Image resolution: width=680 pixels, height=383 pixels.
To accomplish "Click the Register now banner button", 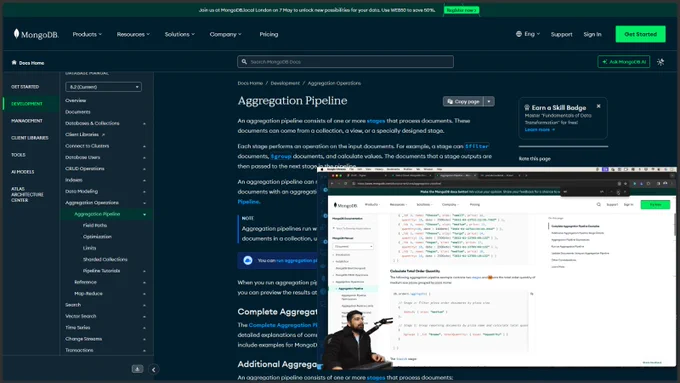I will point(461,10).
